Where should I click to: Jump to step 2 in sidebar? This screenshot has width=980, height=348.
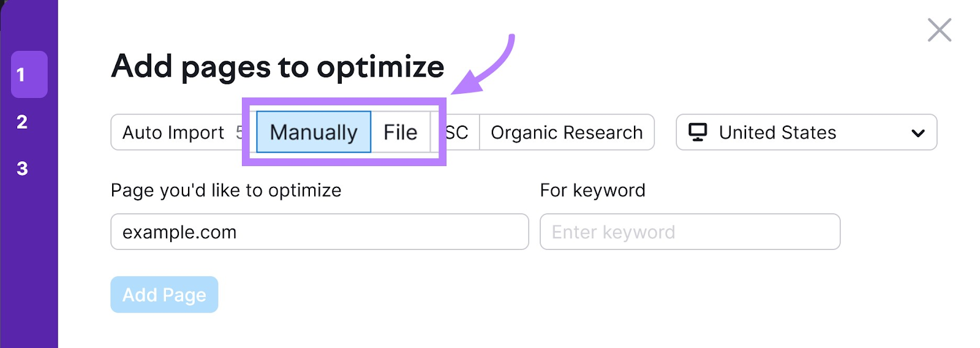coord(22,122)
